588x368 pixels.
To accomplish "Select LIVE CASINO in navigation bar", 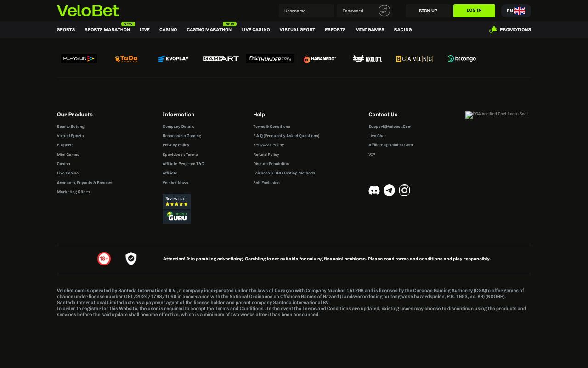I will point(255,30).
